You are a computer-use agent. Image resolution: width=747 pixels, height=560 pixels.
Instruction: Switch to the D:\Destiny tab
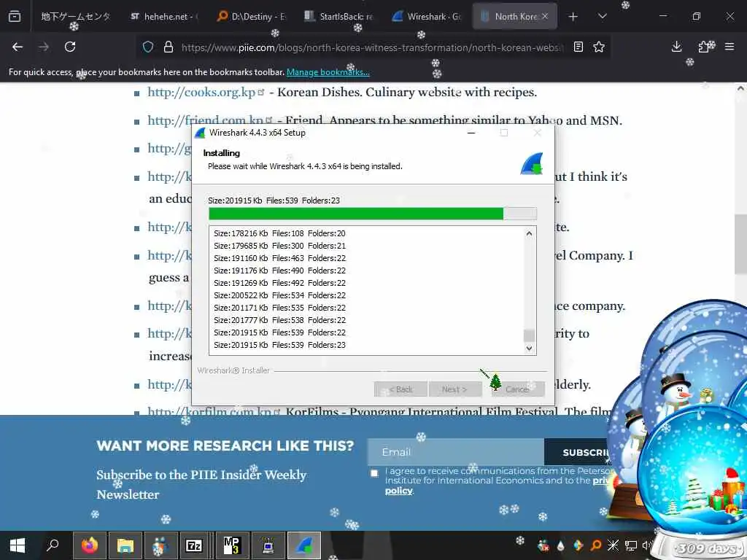pyautogui.click(x=252, y=16)
